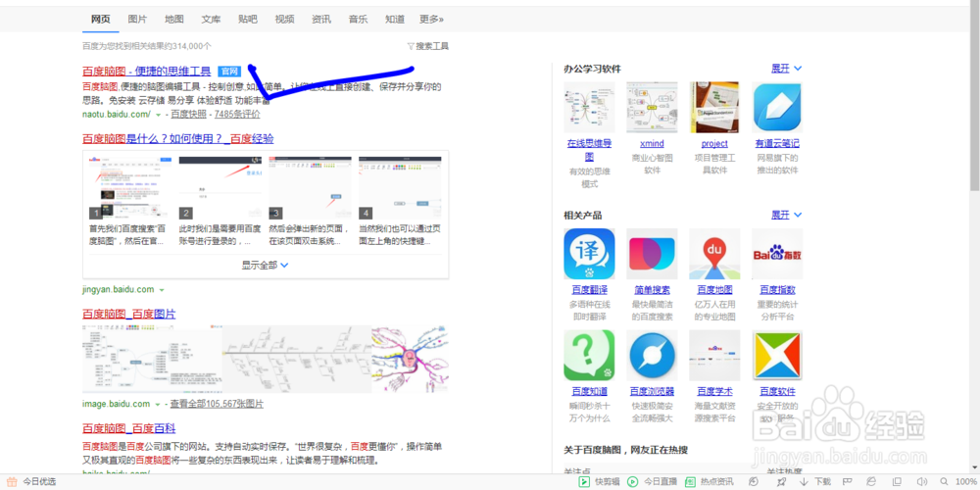This screenshot has height=490, width=980.
Task: Open 今日直播 in the status bar
Action: tap(652, 481)
